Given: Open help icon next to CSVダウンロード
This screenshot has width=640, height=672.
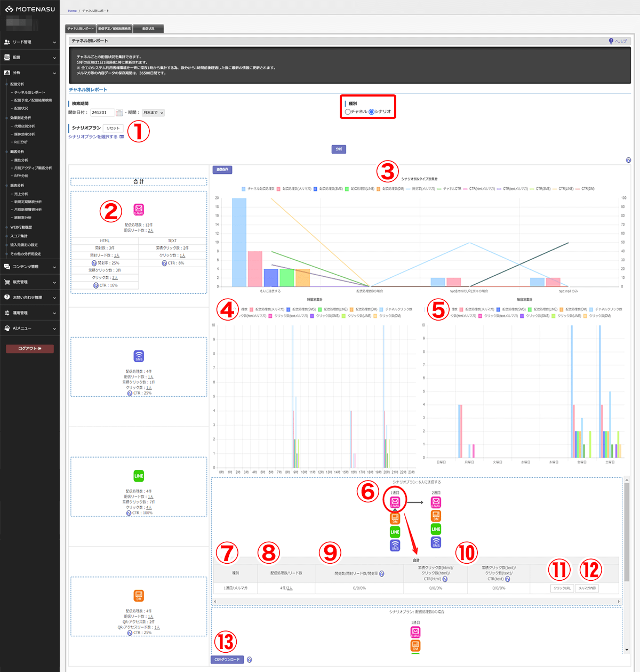Looking at the screenshot, I should pyautogui.click(x=249, y=660).
